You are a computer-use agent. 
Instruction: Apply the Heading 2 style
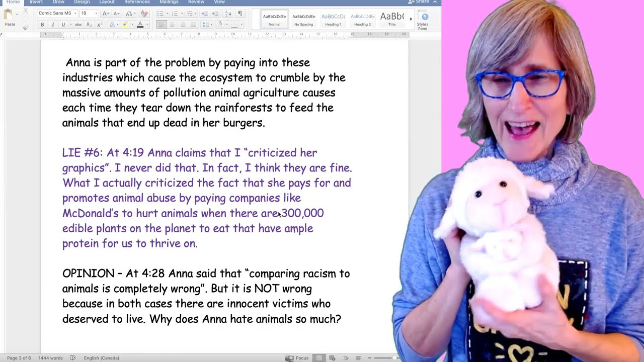point(362,19)
